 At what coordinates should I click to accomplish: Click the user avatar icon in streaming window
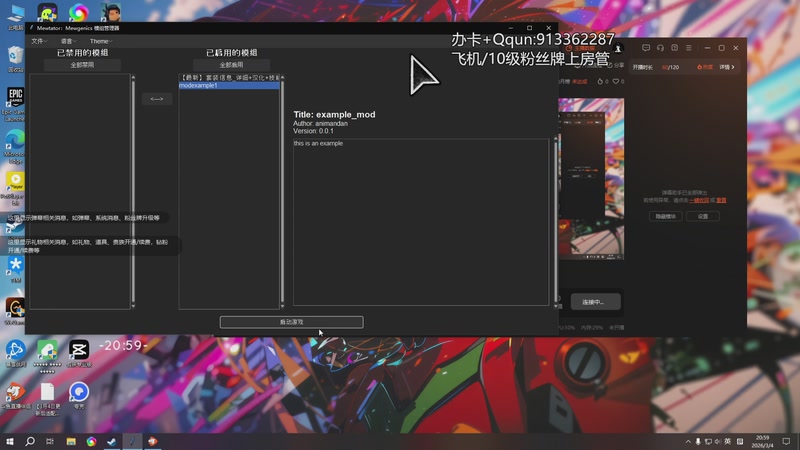(618, 48)
